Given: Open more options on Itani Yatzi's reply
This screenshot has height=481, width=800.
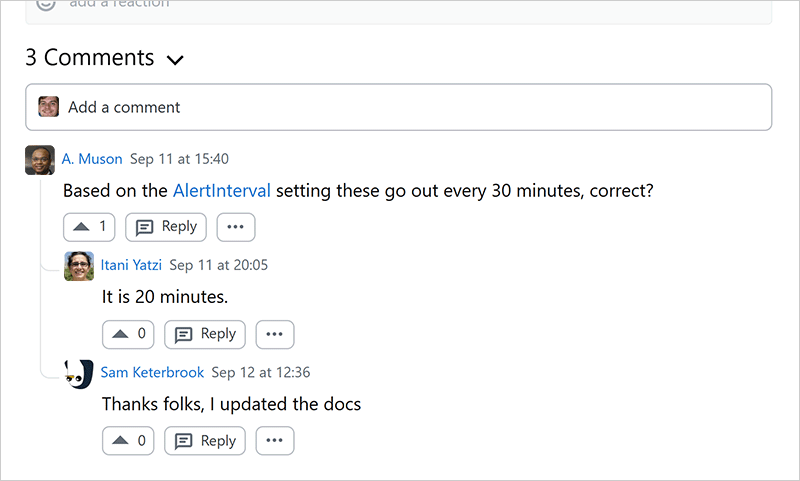Looking at the screenshot, I should tap(275, 334).
